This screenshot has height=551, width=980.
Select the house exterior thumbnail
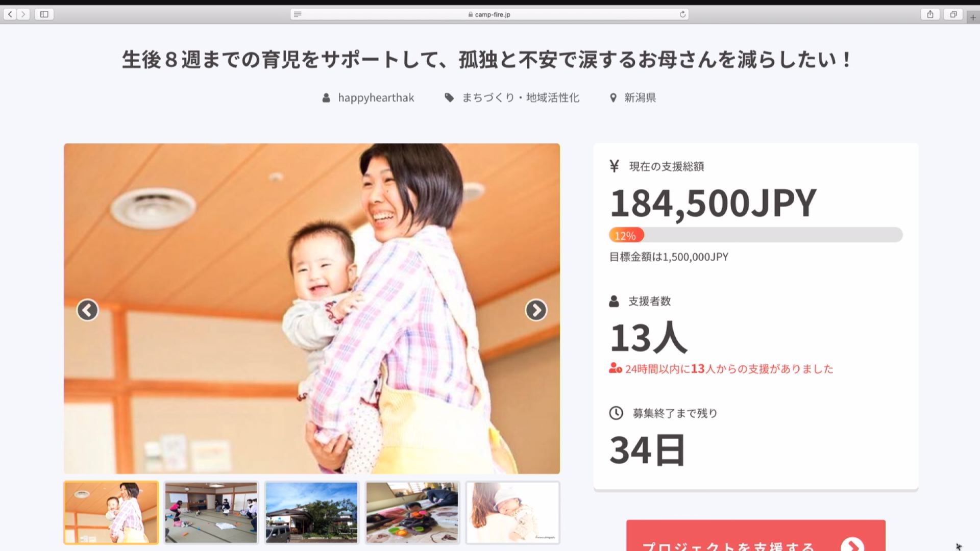point(312,512)
